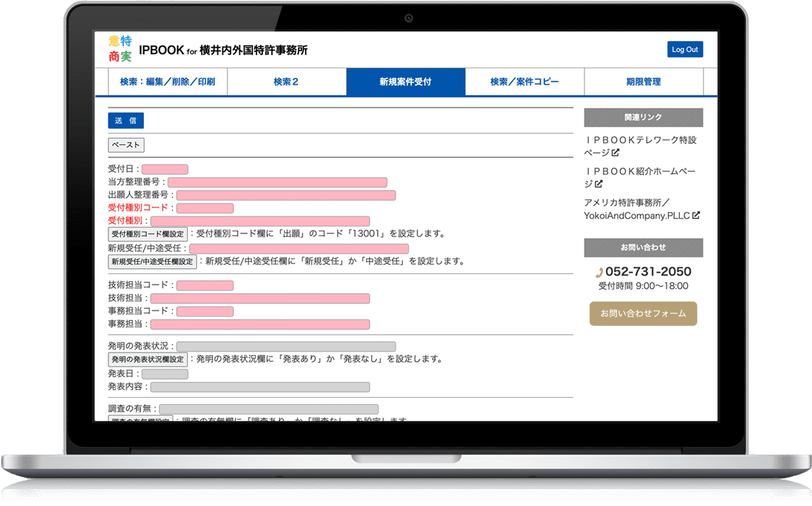The image size is (812, 506).
Task: Click the 発表日 input field
Action: (165, 372)
